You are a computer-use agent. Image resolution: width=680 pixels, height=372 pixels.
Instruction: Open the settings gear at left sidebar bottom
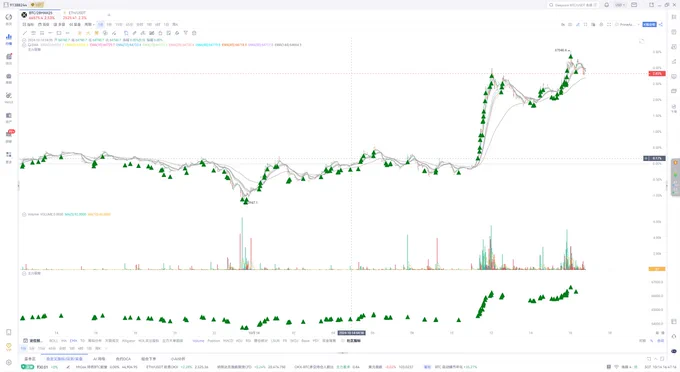coord(9,362)
